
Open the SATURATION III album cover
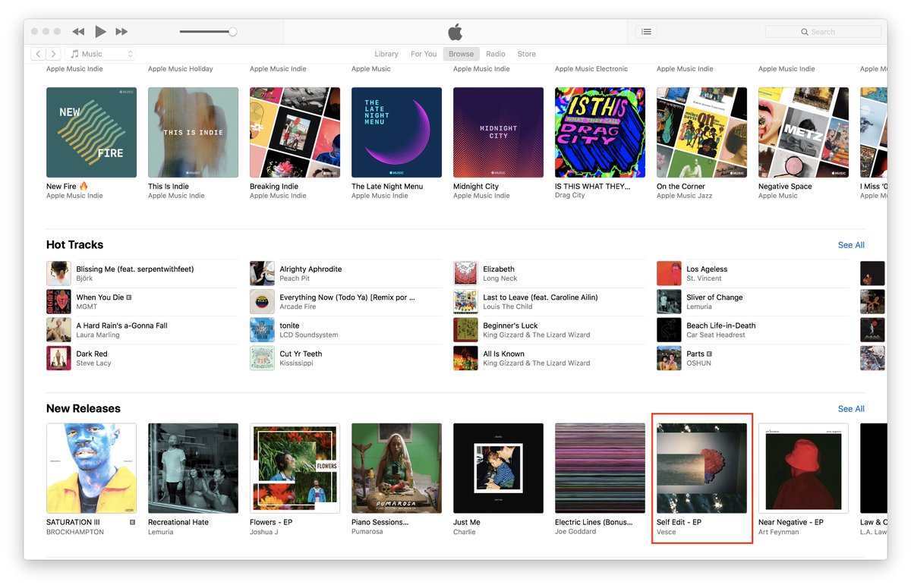coord(91,468)
